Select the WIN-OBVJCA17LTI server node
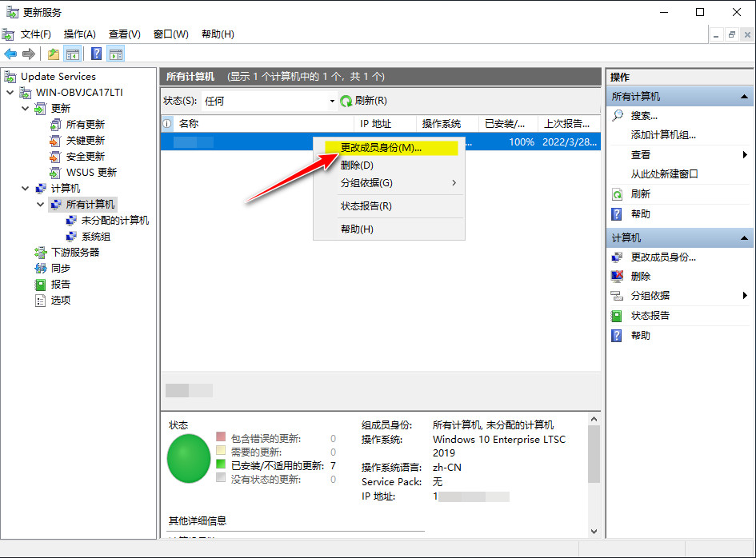The width and height of the screenshot is (756, 558). [79, 93]
